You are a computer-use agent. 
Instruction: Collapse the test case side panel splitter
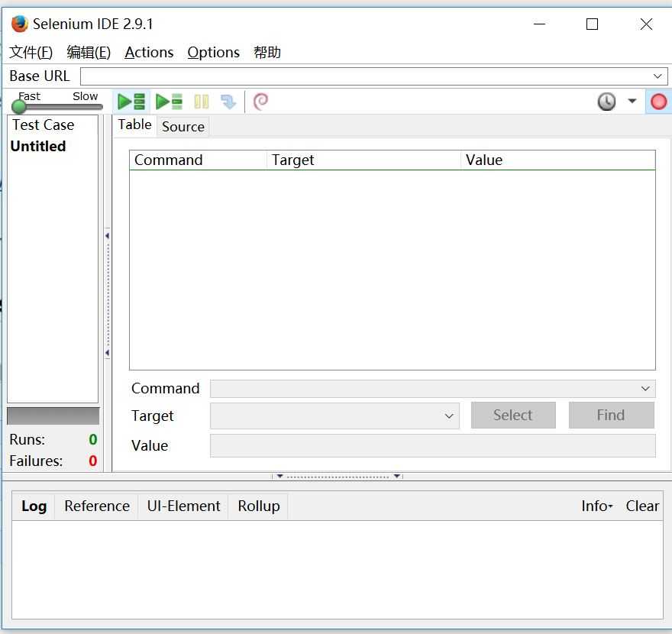click(x=107, y=295)
